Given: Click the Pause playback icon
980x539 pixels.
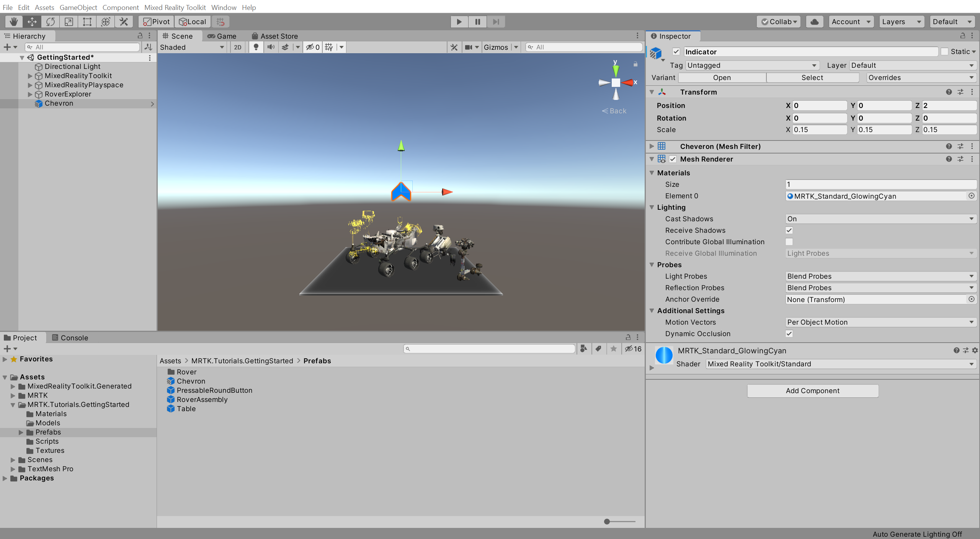Looking at the screenshot, I should click(x=477, y=21).
